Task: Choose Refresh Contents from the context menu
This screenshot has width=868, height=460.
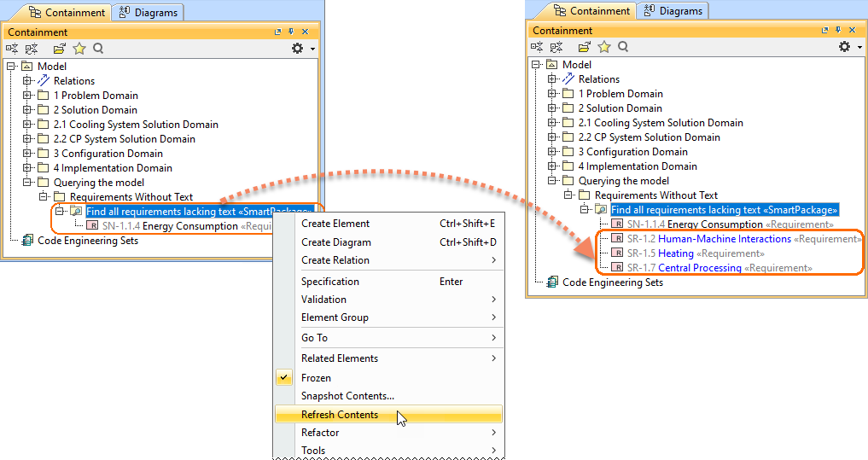Action: point(340,415)
